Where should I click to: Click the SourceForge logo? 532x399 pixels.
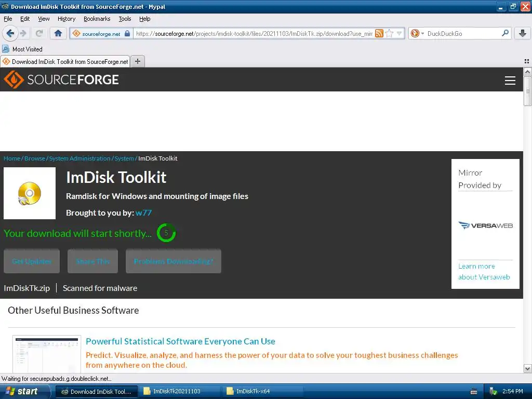coord(61,79)
